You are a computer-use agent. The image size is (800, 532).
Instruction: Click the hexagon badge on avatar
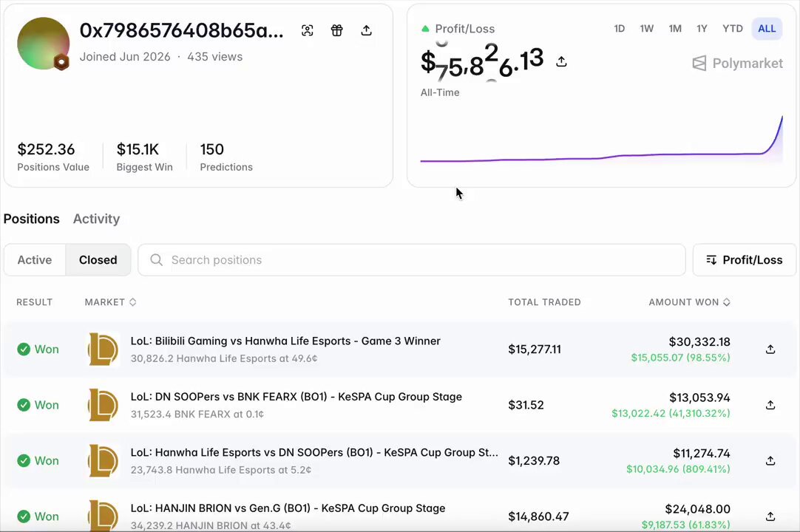(61, 62)
